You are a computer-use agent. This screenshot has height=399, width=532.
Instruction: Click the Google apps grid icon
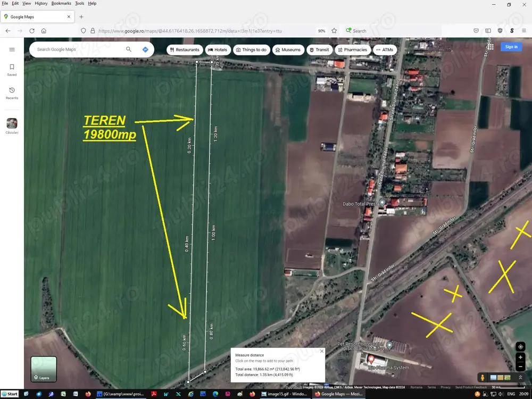tap(489, 47)
